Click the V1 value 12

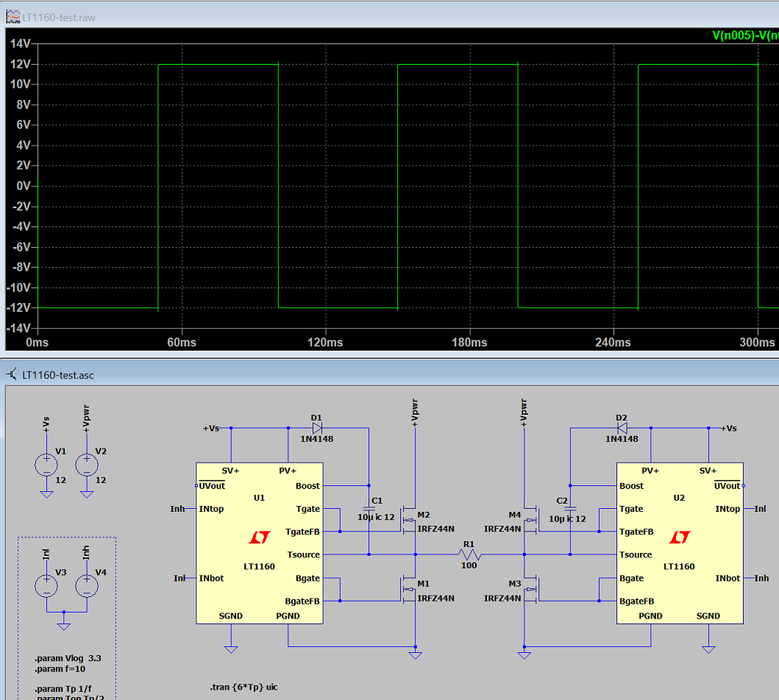[60, 480]
